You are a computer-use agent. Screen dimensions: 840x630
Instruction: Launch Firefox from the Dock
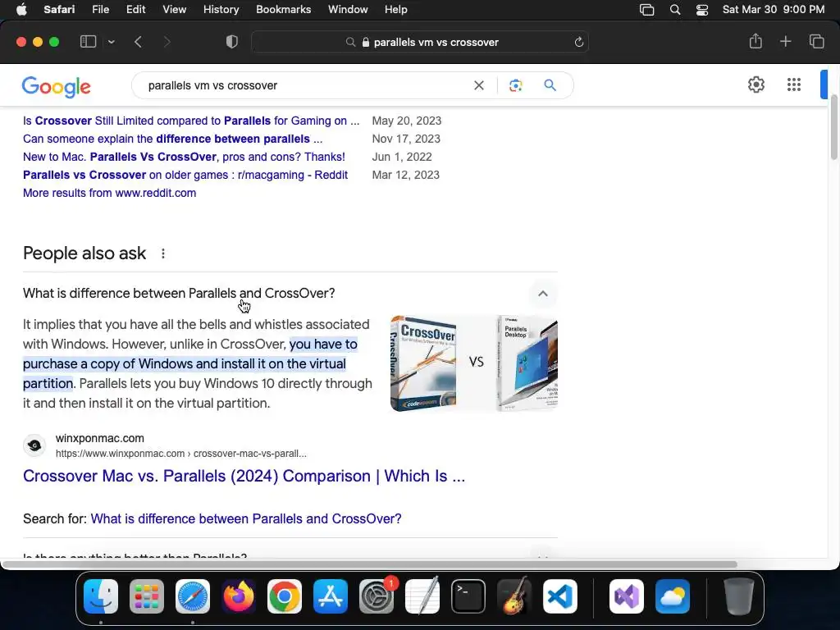(x=239, y=596)
